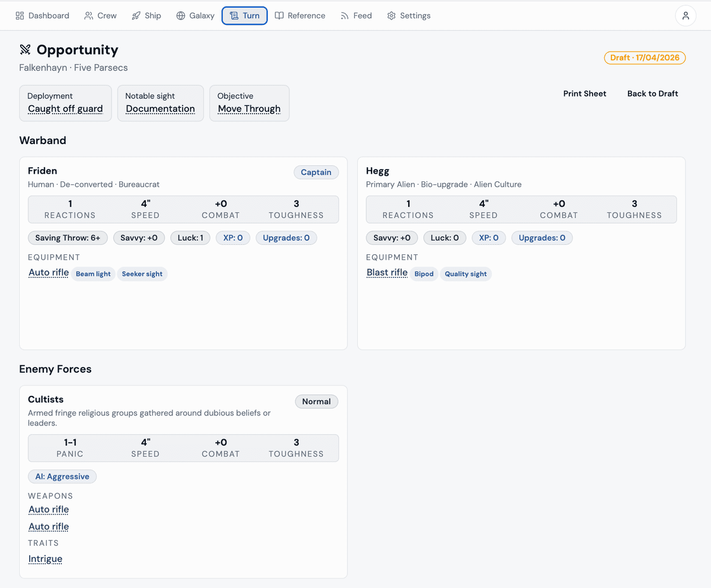The width and height of the screenshot is (711, 588).
Task: Click the Opportunity page heading
Action: 78,50
